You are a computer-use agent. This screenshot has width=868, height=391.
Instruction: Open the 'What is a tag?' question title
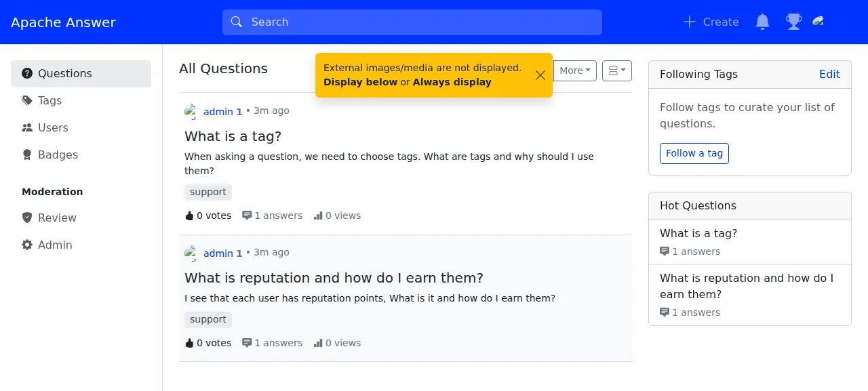tap(233, 136)
